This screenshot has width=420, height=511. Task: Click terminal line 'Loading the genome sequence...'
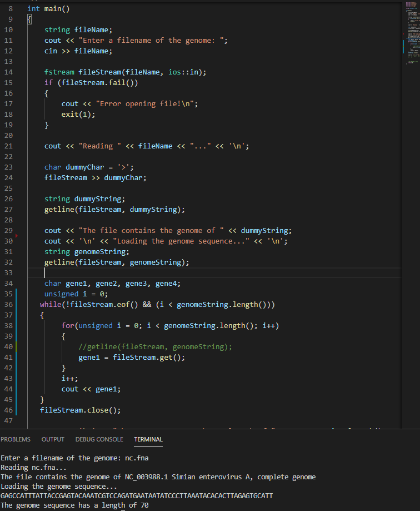58,486
